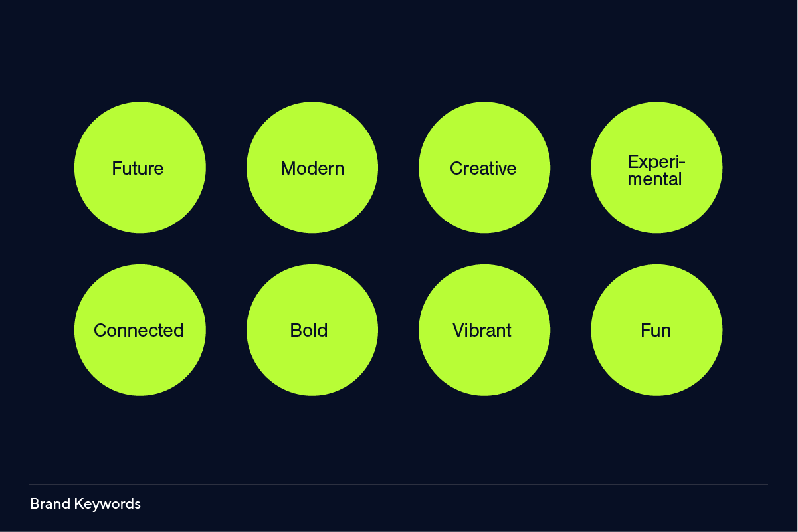
Task: Click the word "Keywords" in the footer
Action: coord(107,504)
